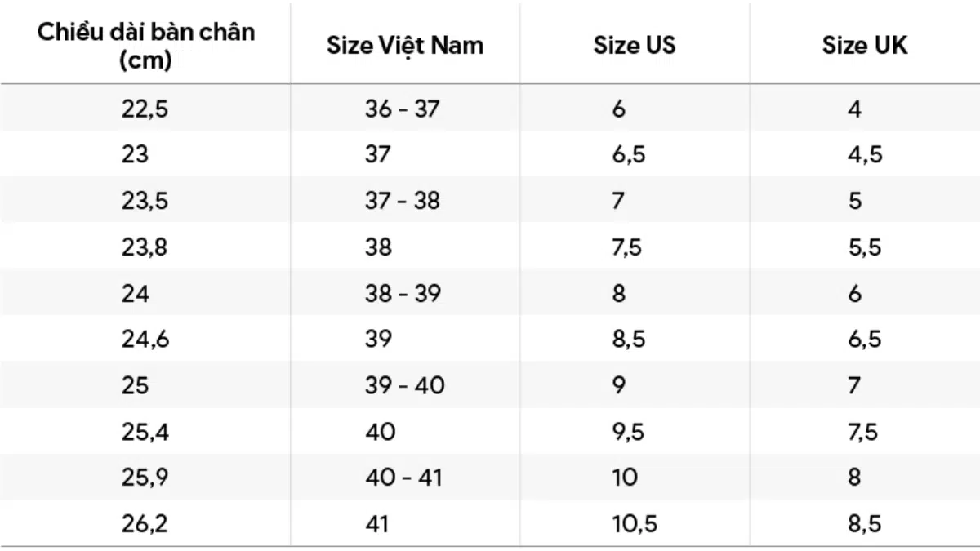Select US size 10,5 cell
980x551 pixels.
tap(635, 523)
